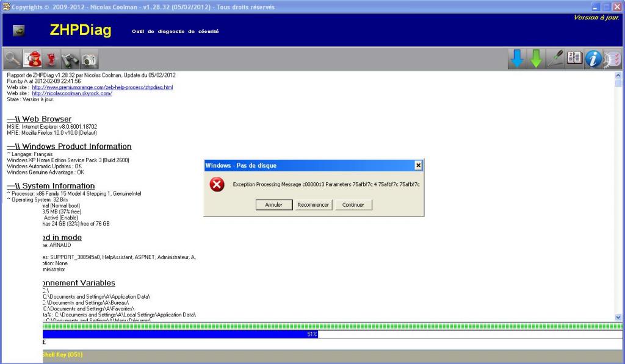
Task: Click the small icon left of ZHPDiag title
Action: point(19,30)
